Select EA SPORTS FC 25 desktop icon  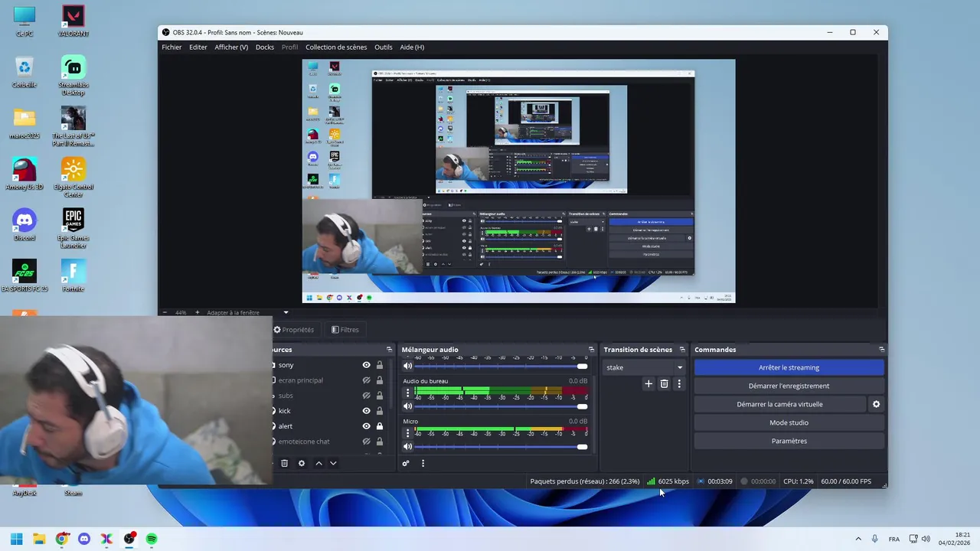click(24, 275)
